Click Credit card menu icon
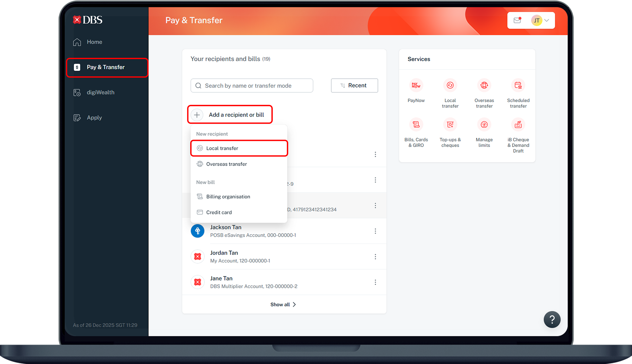The height and width of the screenshot is (364, 632). tap(200, 212)
